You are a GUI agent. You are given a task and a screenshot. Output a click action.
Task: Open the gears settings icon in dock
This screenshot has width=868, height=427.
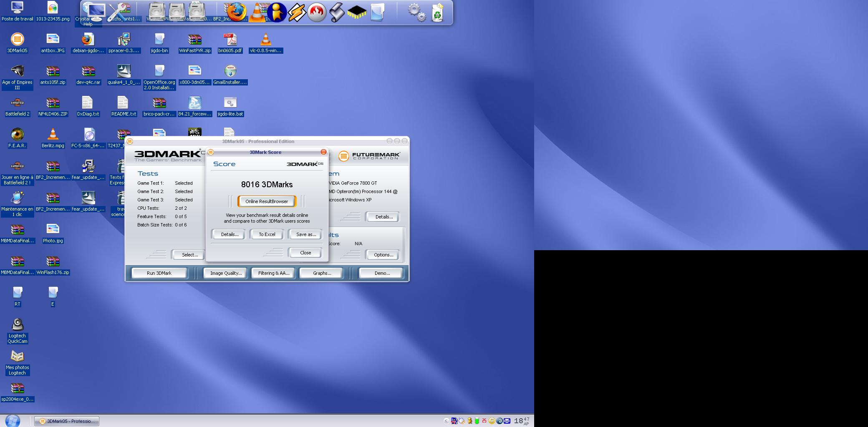(x=417, y=12)
